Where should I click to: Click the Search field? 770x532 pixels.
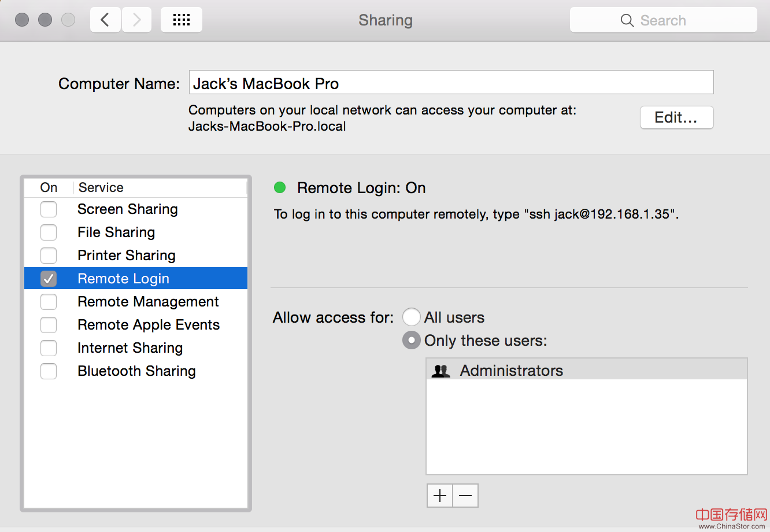[664, 20]
